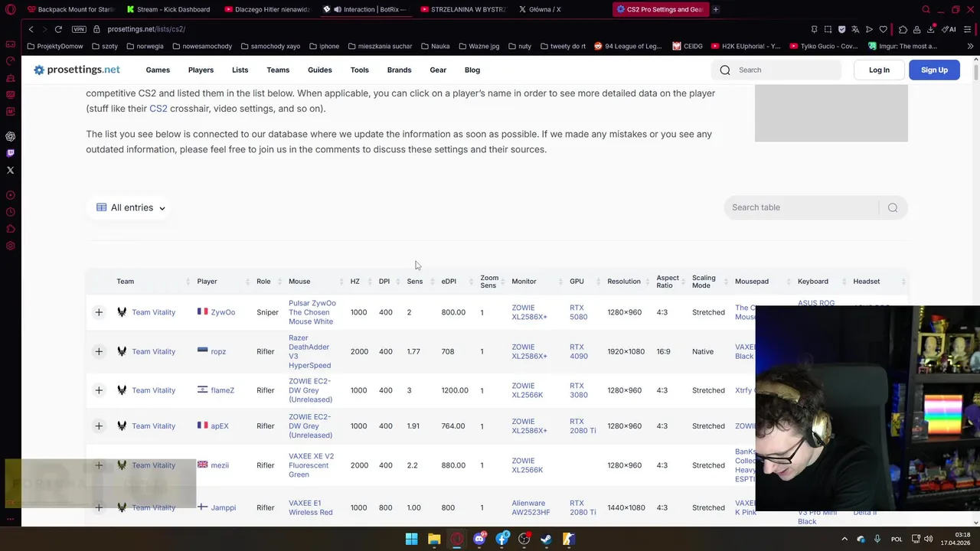The width and height of the screenshot is (980, 551).
Task: Open the CEIDG bookmark
Action: click(x=688, y=46)
